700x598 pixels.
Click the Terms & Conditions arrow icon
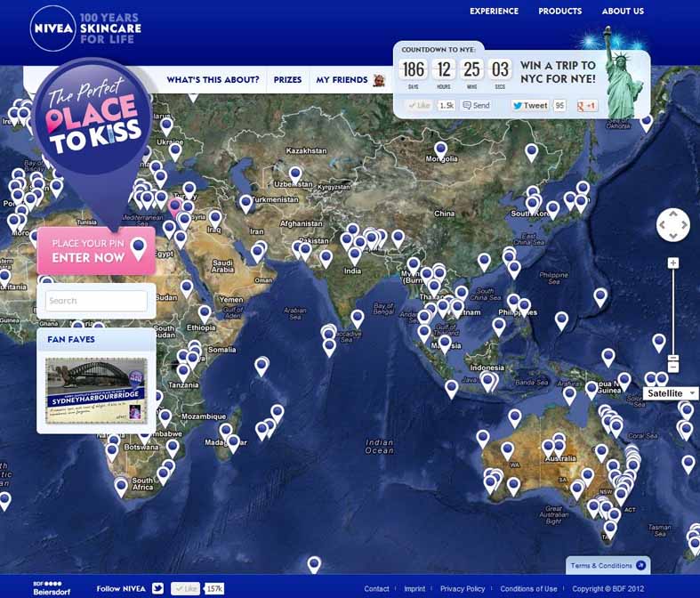click(640, 565)
